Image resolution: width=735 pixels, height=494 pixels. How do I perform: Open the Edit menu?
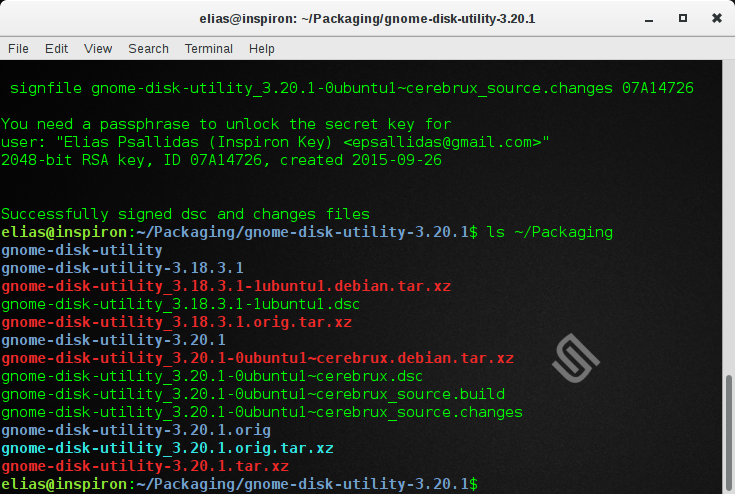(56, 48)
